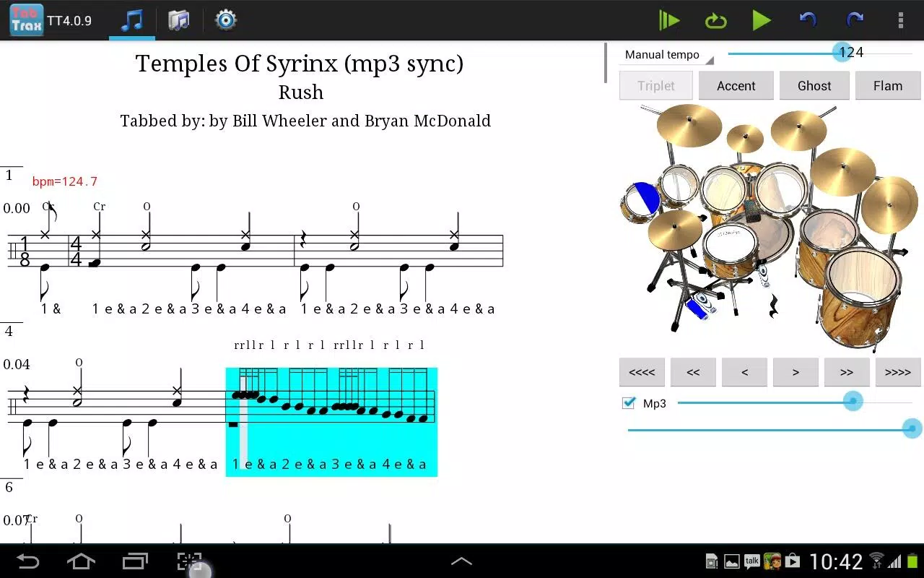Tap Android home navigation button
This screenshot has width=924, height=578.
[x=81, y=561]
